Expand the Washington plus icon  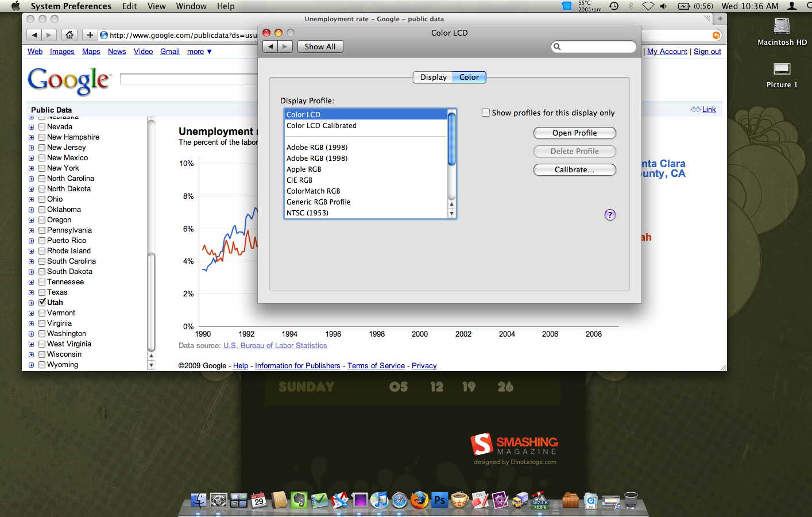(31, 334)
